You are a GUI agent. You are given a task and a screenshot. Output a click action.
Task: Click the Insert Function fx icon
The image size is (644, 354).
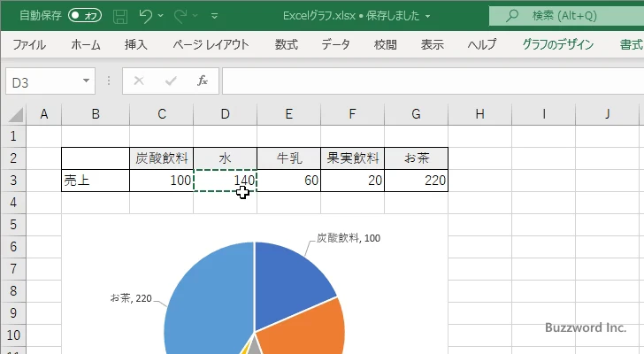click(x=203, y=81)
